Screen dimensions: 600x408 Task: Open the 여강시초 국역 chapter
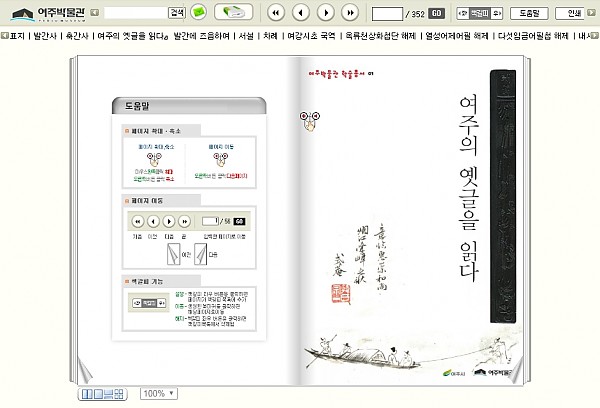[x=311, y=36]
